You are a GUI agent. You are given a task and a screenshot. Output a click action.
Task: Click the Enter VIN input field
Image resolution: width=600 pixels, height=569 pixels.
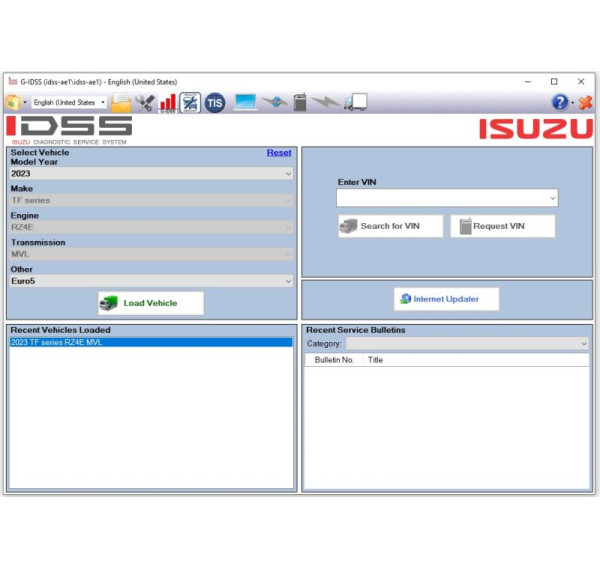(446, 199)
